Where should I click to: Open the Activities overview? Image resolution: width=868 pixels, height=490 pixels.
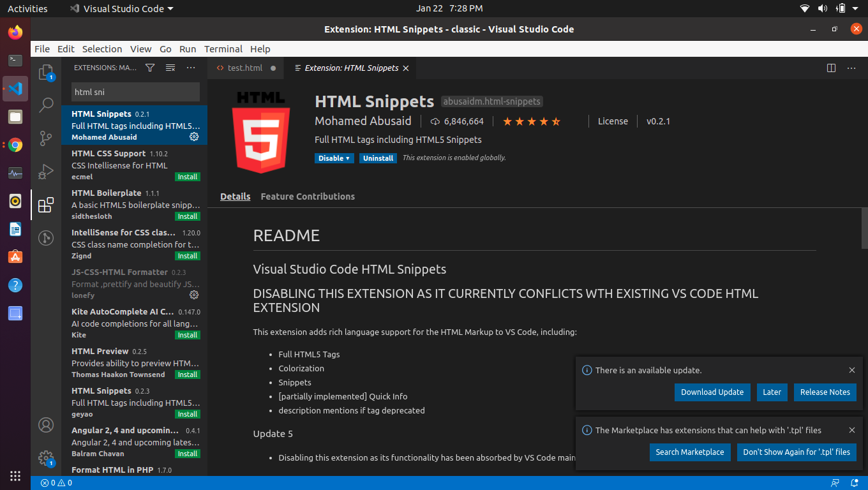(x=27, y=8)
